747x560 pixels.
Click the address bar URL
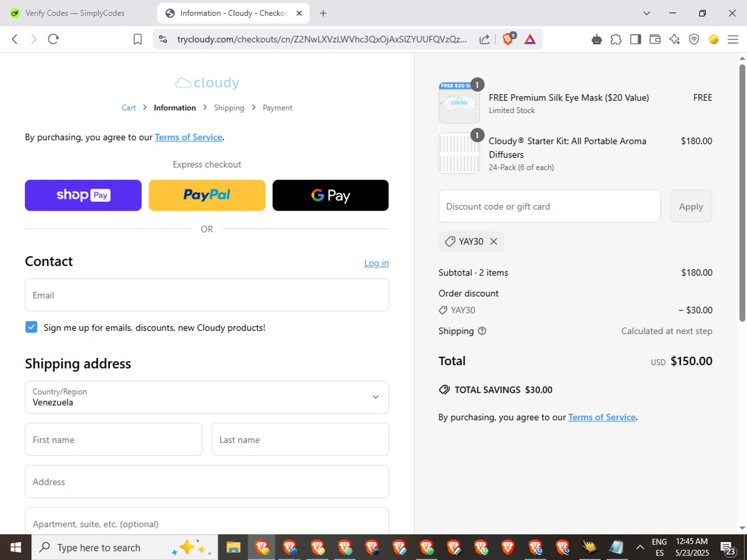pos(322,39)
